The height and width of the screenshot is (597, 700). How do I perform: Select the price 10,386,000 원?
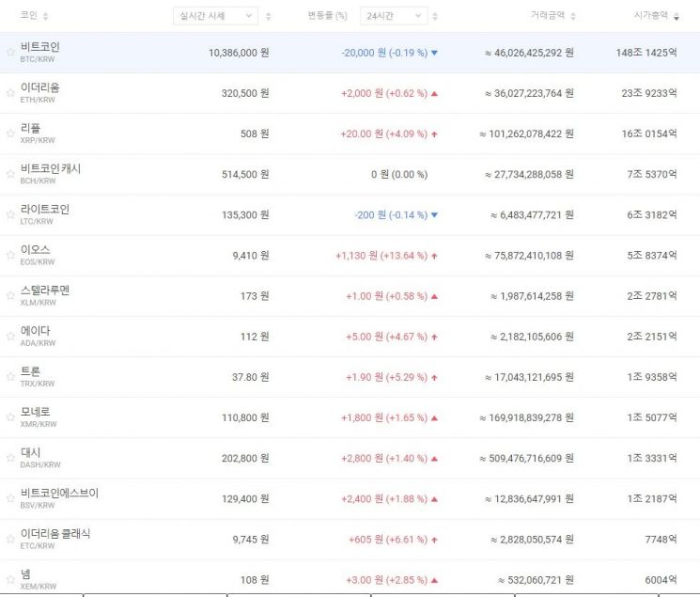click(x=239, y=53)
